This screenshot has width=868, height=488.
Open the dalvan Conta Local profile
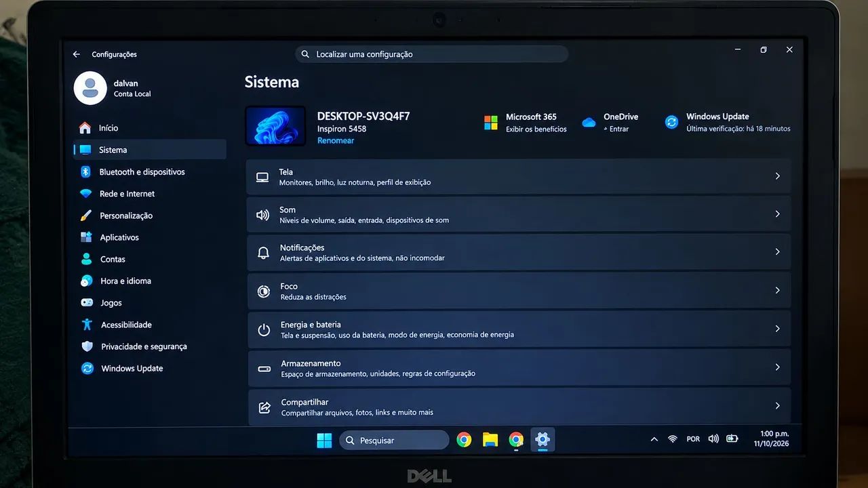click(113, 88)
